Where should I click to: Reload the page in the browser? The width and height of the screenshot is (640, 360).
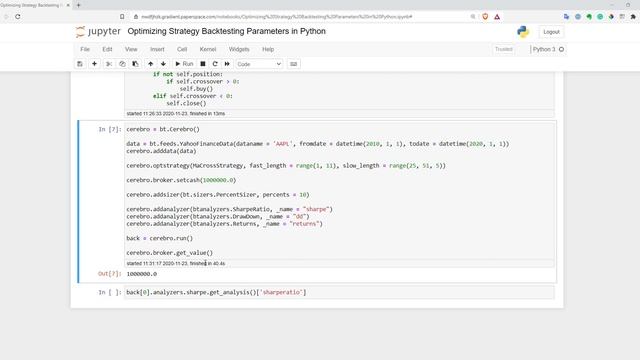click(x=18, y=17)
